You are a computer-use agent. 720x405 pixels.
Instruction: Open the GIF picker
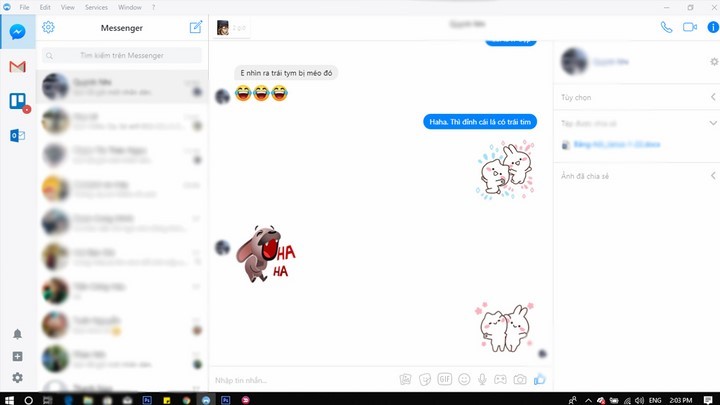point(445,380)
